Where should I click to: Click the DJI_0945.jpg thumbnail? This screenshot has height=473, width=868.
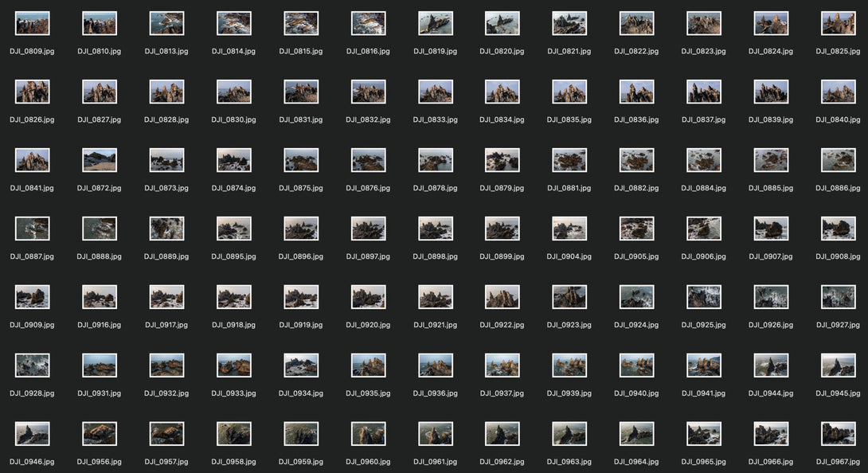[838, 365]
